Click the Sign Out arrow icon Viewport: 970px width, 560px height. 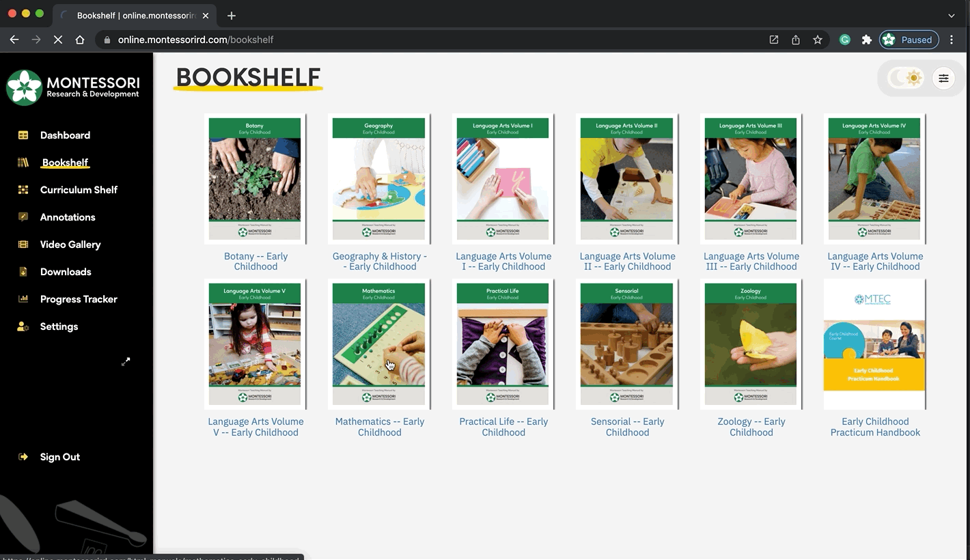coord(23,457)
